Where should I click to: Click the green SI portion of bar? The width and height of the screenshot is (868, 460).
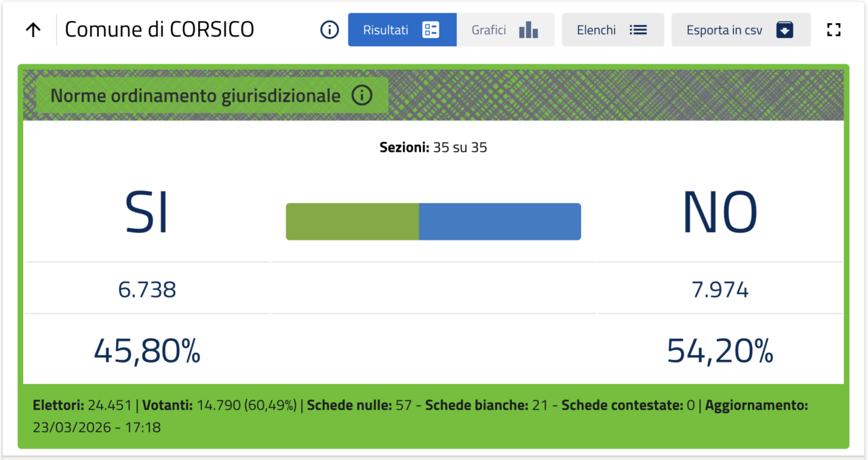click(x=353, y=222)
